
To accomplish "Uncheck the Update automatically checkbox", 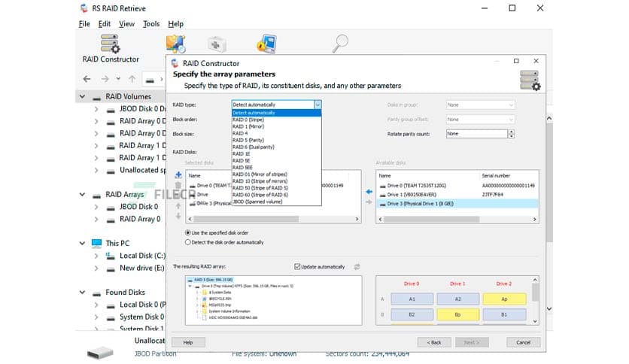I will point(298,267).
